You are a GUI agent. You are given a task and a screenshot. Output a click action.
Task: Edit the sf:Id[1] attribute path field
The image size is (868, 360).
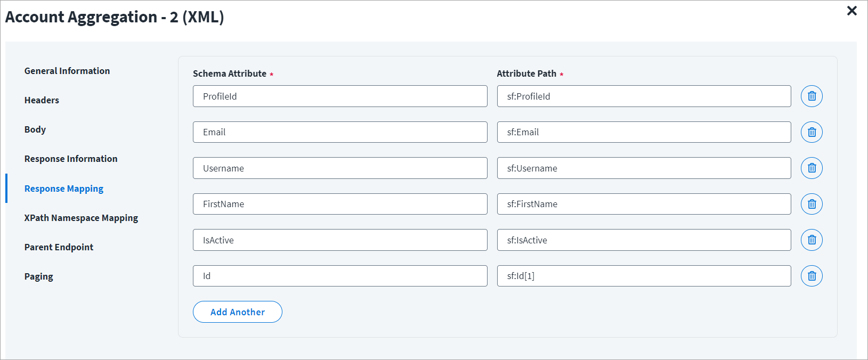tap(644, 276)
